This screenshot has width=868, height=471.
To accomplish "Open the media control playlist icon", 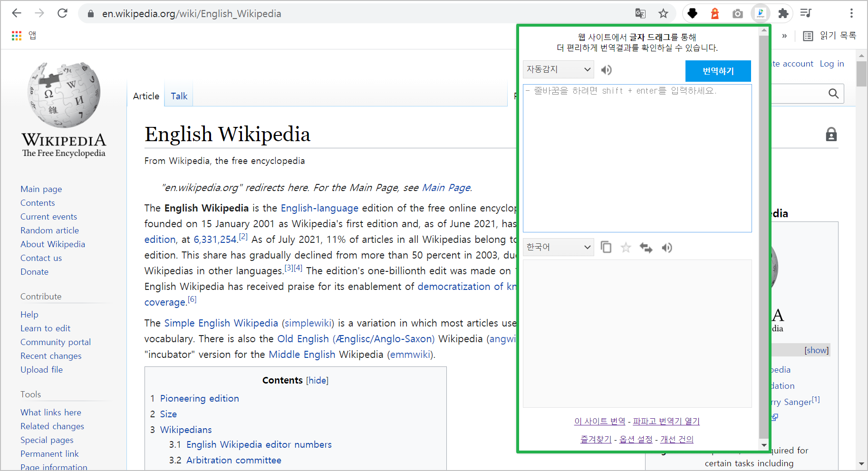I will (806, 13).
